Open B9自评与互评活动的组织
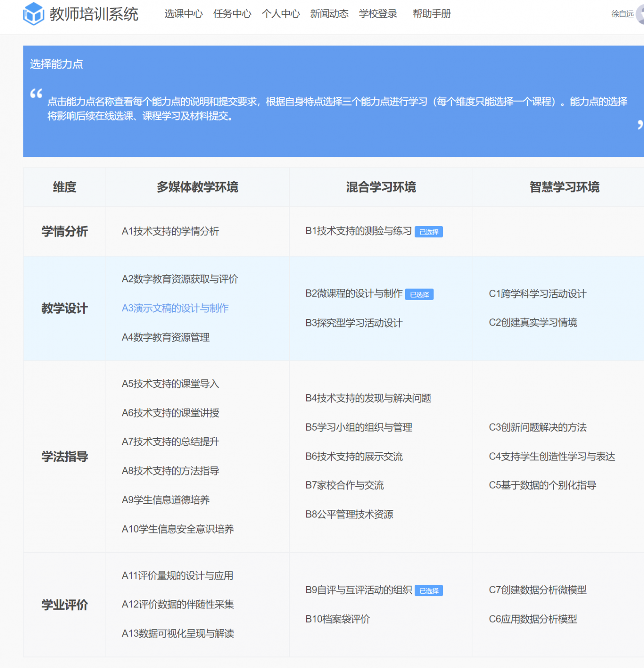 tap(359, 590)
